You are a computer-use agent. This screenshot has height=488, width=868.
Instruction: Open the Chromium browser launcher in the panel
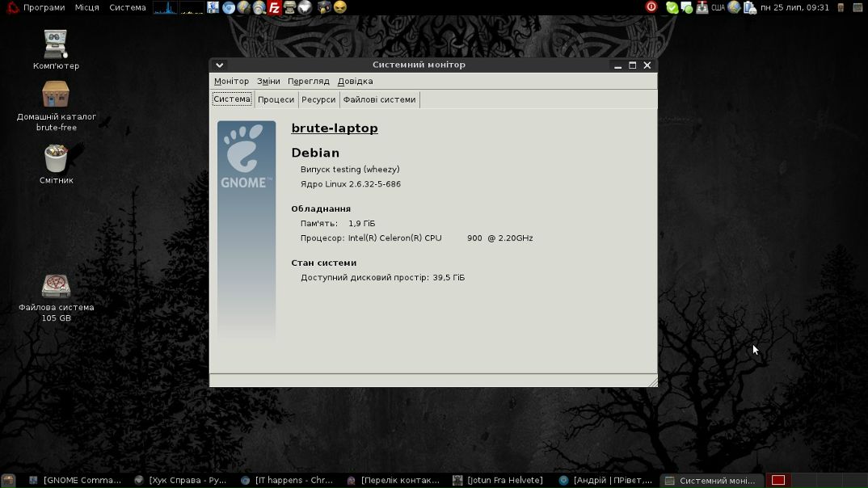pos(229,7)
